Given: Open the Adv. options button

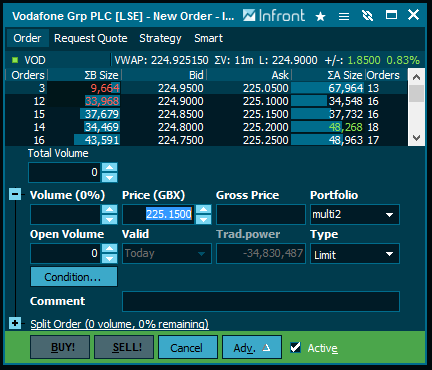Looking at the screenshot, I should pos(252,347).
